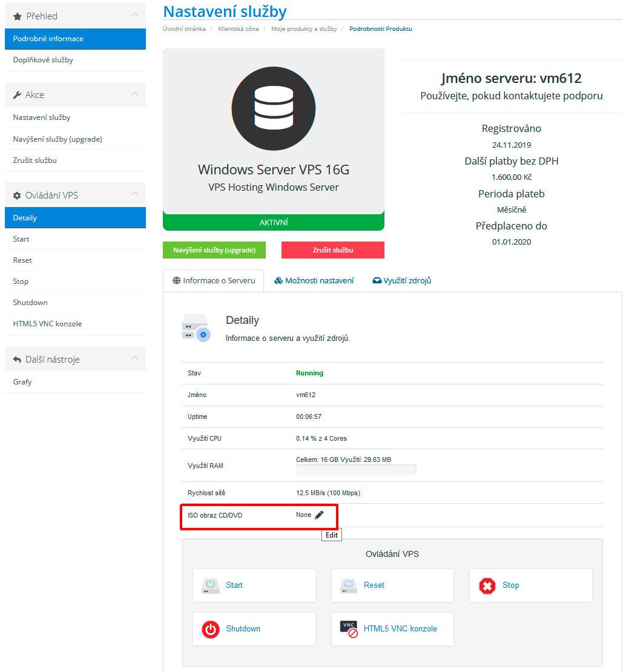This screenshot has width=626, height=672.
Task: Select Grafy in the sidebar
Action: pyautogui.click(x=22, y=381)
